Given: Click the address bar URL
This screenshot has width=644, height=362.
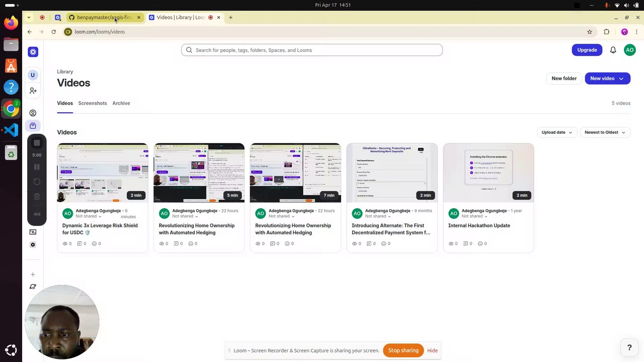Looking at the screenshot, I should point(100,32).
